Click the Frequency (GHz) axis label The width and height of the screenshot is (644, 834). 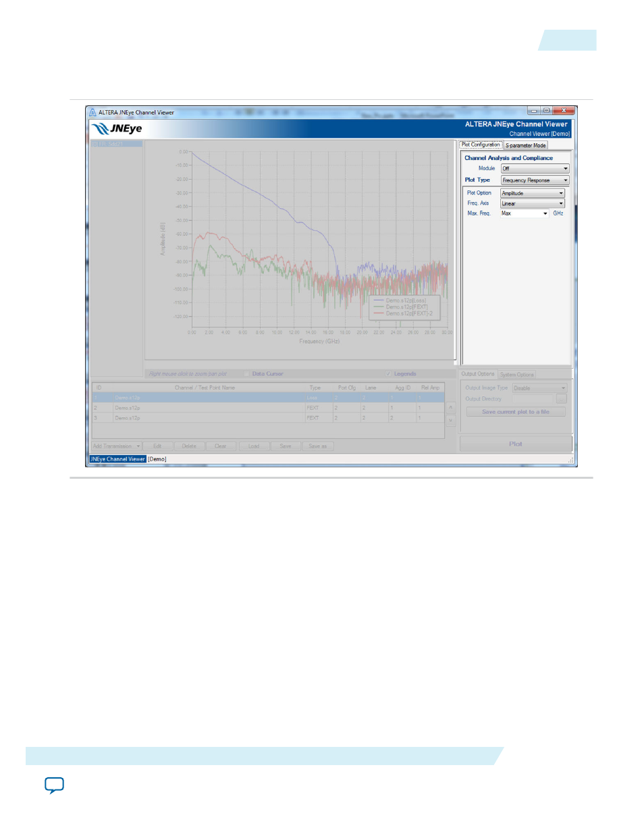pos(319,342)
